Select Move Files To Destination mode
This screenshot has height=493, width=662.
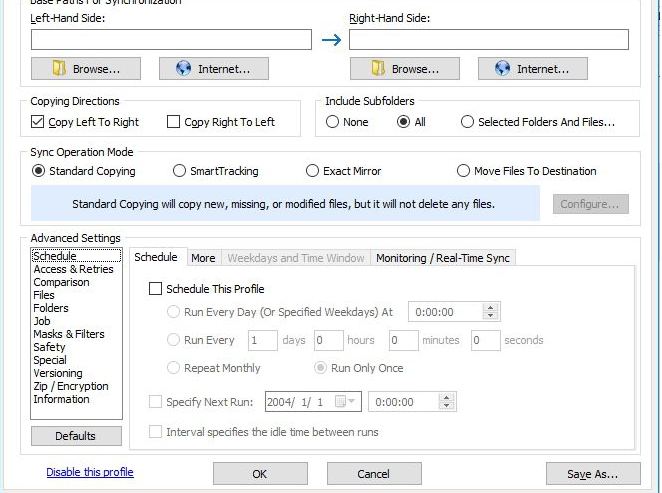[x=463, y=171]
